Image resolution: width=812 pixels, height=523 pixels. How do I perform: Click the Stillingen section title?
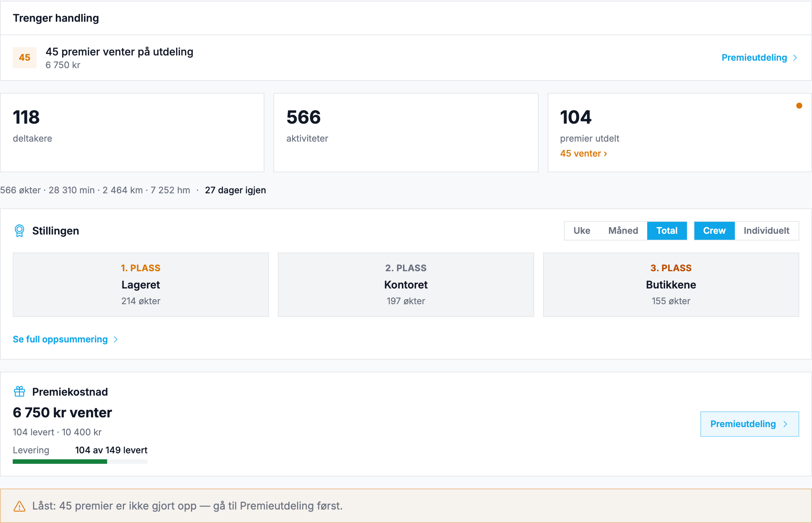coord(55,231)
